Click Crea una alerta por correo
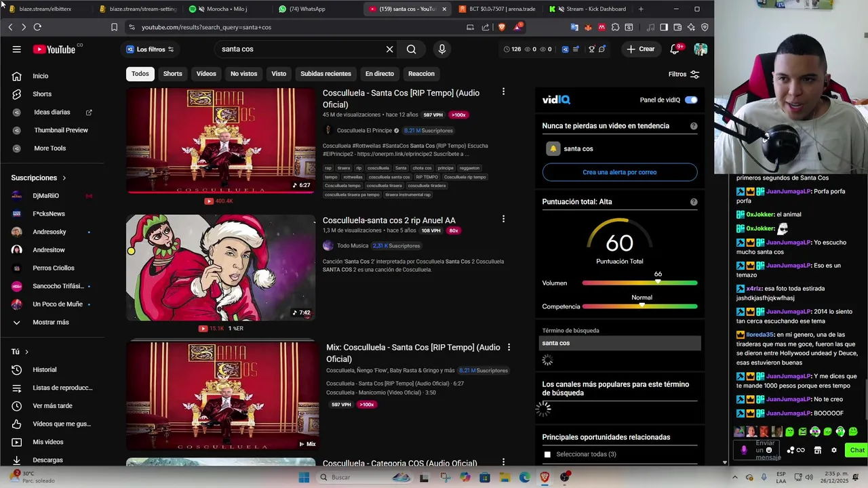868x488 pixels. 620,172
